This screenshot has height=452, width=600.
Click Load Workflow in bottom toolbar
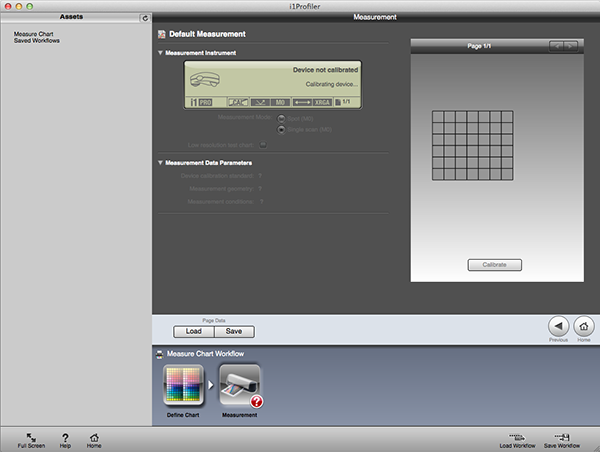click(517, 441)
